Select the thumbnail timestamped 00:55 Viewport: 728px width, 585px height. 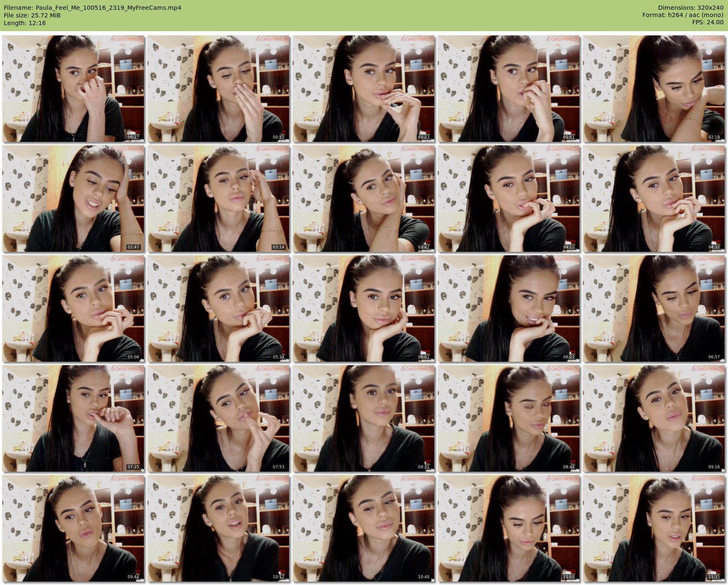click(x=218, y=89)
